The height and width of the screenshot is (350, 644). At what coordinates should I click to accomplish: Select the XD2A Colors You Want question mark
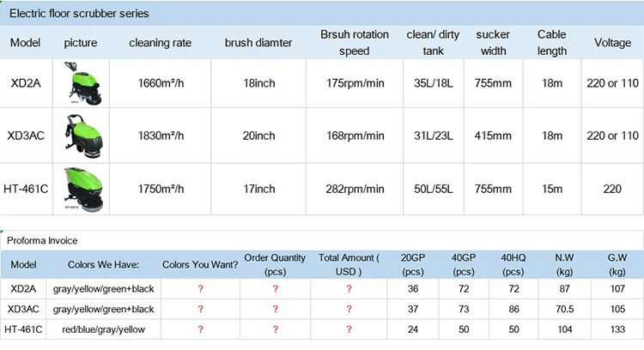tap(200, 290)
